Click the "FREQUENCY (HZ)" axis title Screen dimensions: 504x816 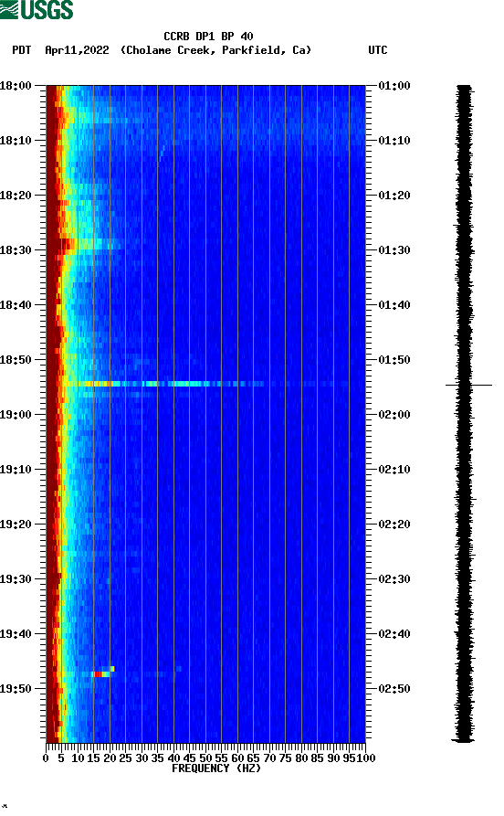[x=215, y=768]
